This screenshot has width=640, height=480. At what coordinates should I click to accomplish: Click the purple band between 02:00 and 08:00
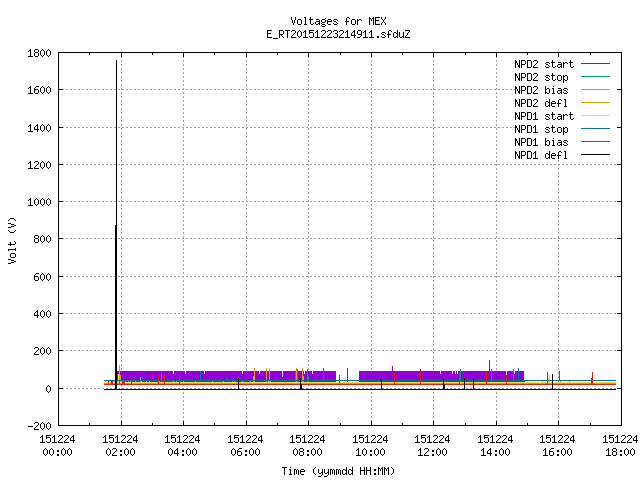(227, 376)
